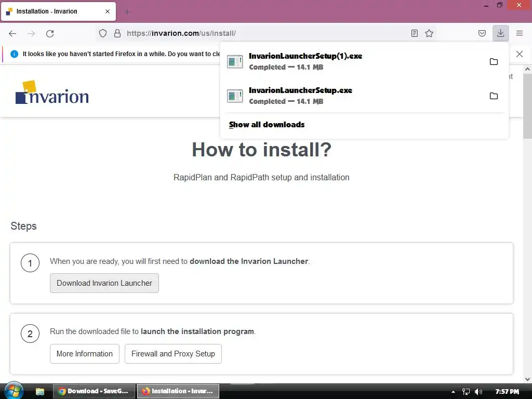Switch to Chrome Download - SaveG... taskbar window
Viewport: 532px width, 399px height.
(x=94, y=391)
